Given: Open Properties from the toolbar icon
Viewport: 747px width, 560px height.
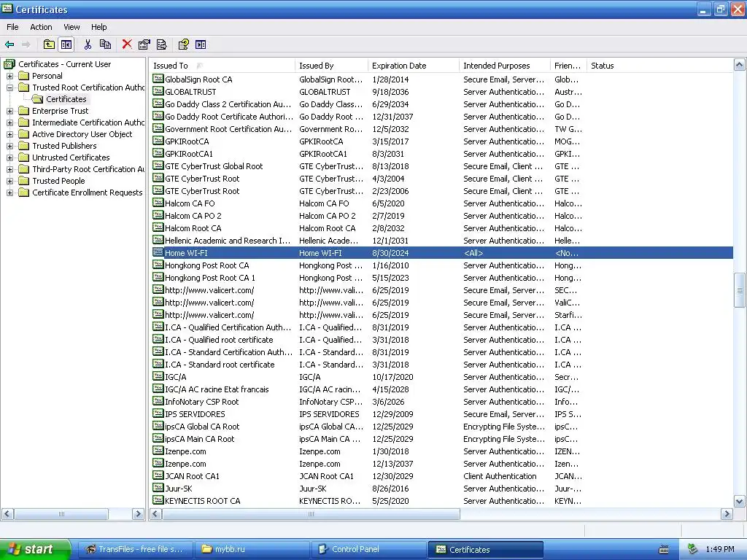Looking at the screenshot, I should pos(144,44).
